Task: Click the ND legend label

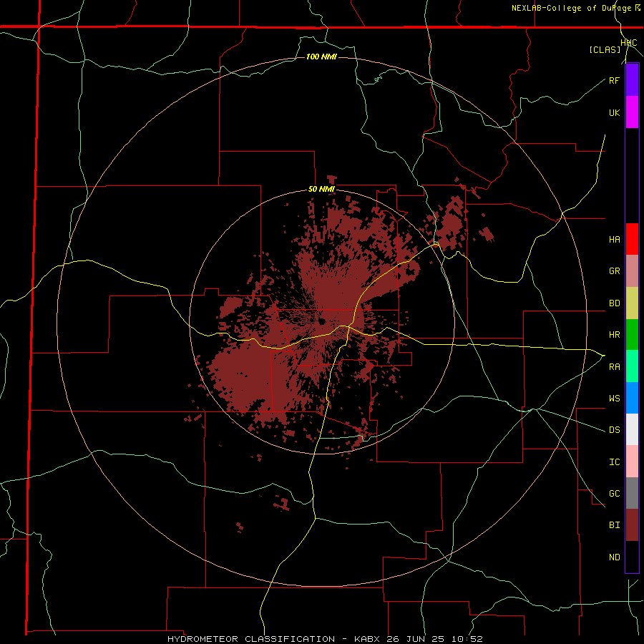Action: click(x=614, y=557)
